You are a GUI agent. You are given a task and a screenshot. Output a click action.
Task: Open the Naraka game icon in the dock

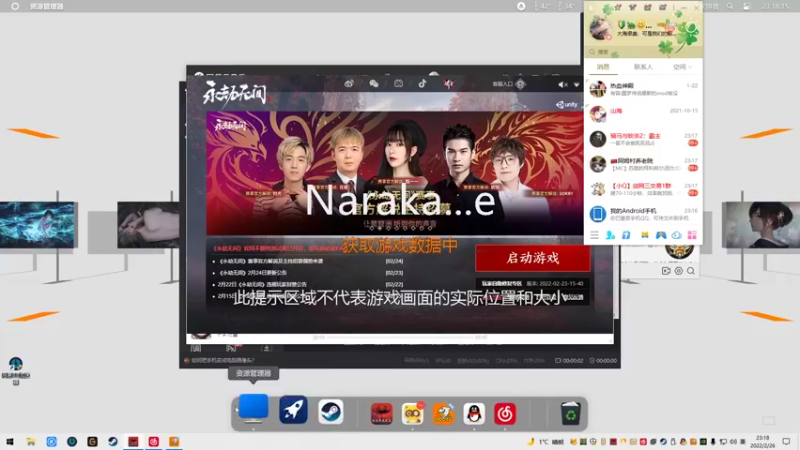(x=382, y=414)
